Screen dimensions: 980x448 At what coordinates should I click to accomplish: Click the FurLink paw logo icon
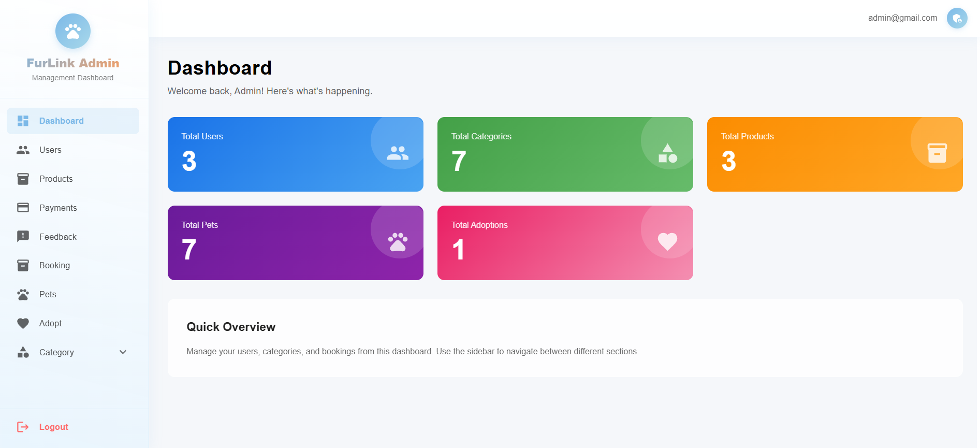(x=73, y=31)
